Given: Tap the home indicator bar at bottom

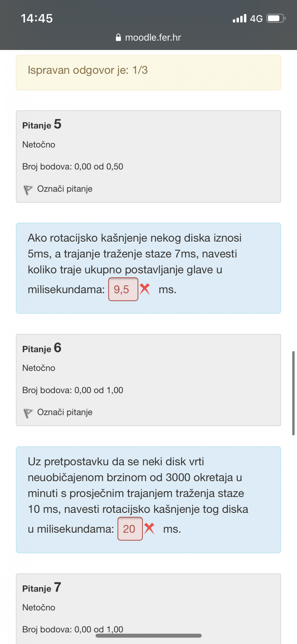Looking at the screenshot, I should (148, 636).
